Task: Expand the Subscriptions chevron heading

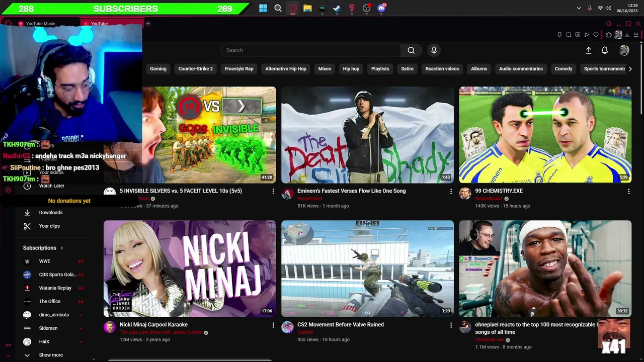Action: [43, 248]
